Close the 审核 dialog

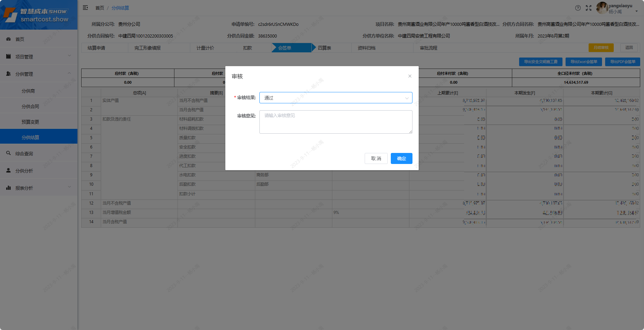[x=410, y=76]
